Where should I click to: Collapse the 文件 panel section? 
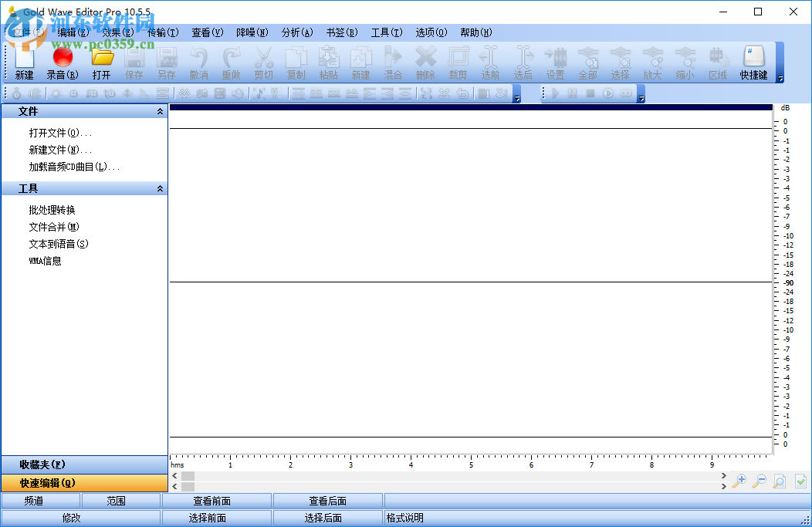tap(160, 111)
